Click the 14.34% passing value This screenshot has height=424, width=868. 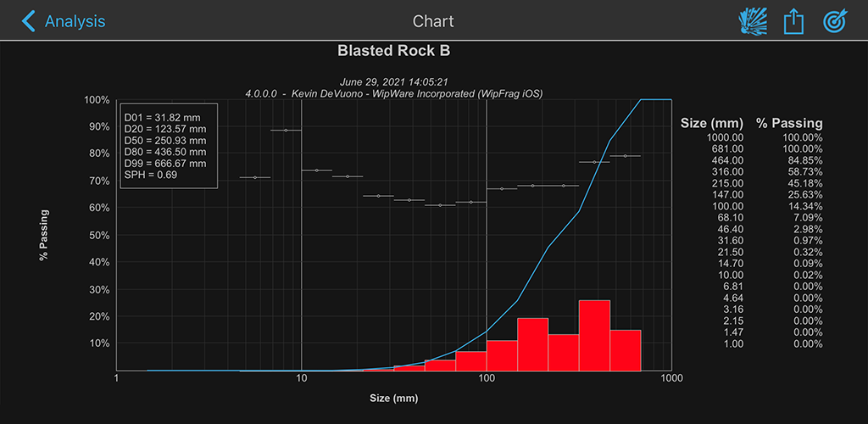(806, 206)
